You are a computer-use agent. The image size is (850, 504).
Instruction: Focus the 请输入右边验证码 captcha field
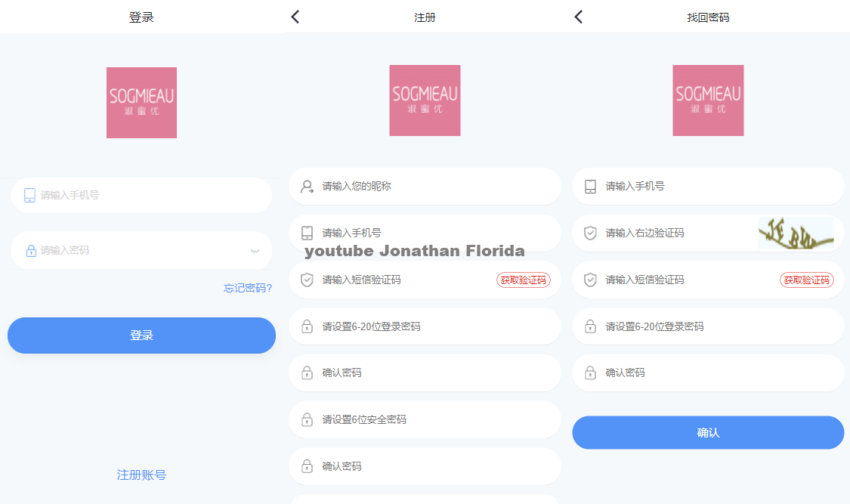point(708,233)
